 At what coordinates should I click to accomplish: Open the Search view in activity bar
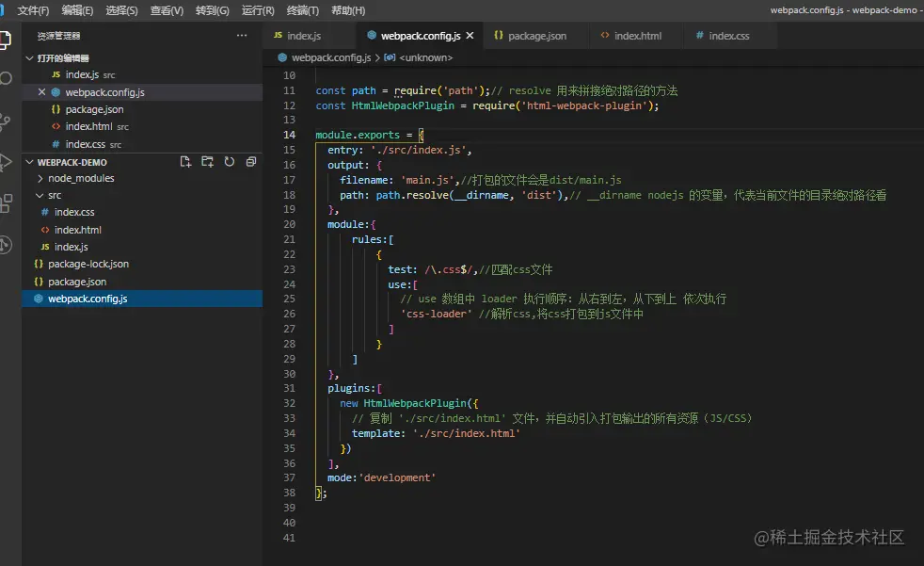(x=7, y=77)
